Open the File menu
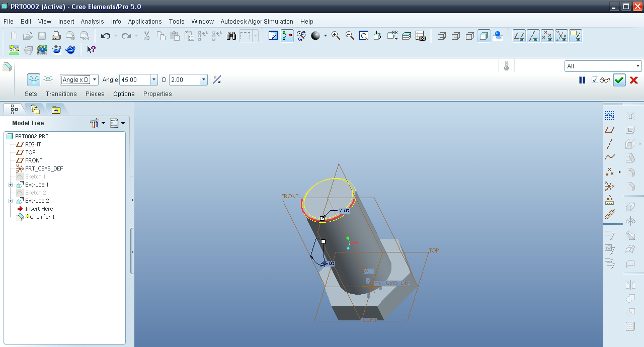This screenshot has height=347, width=644. tap(9, 21)
